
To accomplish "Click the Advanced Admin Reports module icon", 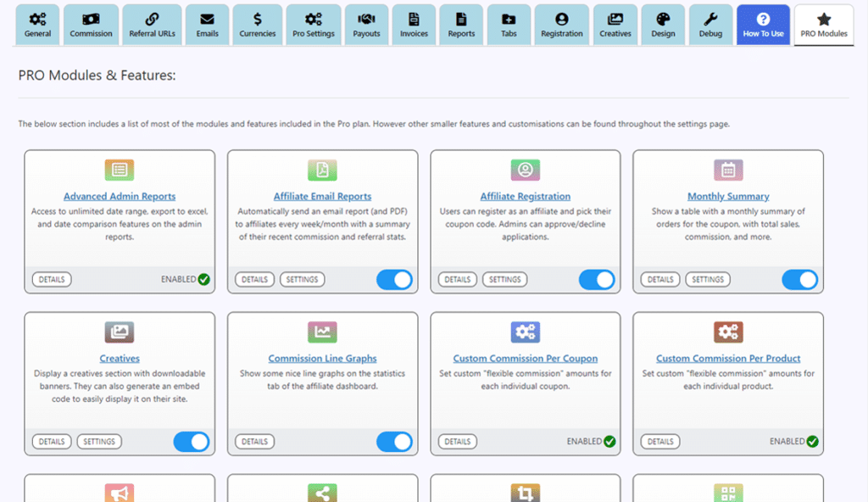I will tap(120, 170).
